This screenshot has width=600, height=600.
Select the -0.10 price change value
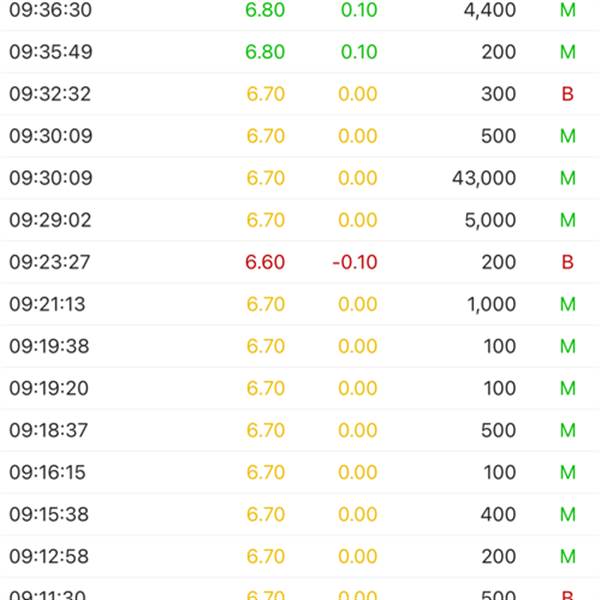tap(355, 262)
